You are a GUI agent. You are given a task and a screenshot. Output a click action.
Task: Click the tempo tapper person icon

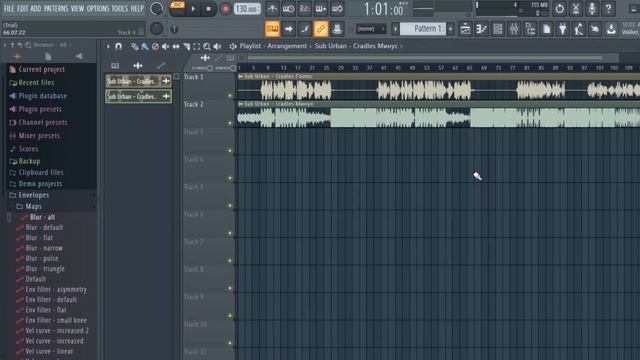point(579,29)
